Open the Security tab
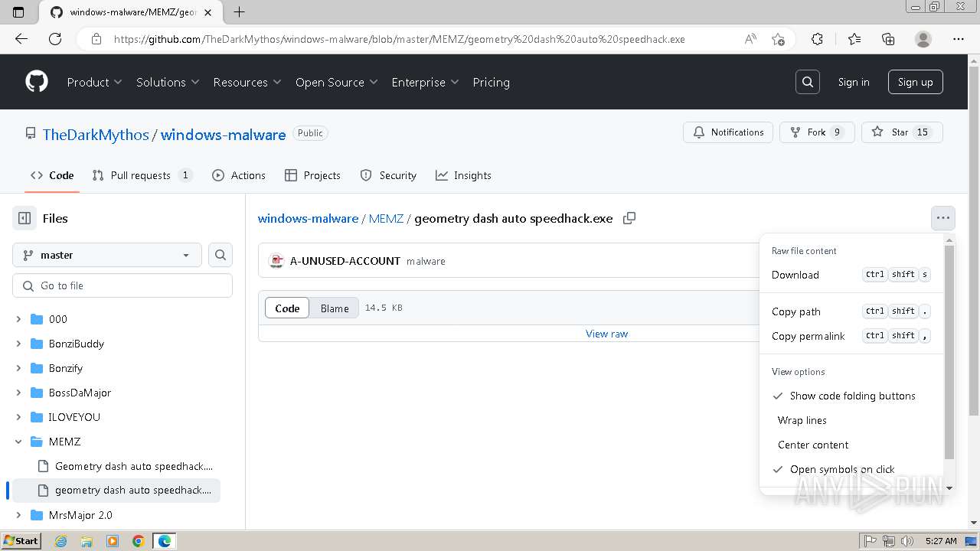Image resolution: width=980 pixels, height=551 pixels. [x=388, y=175]
